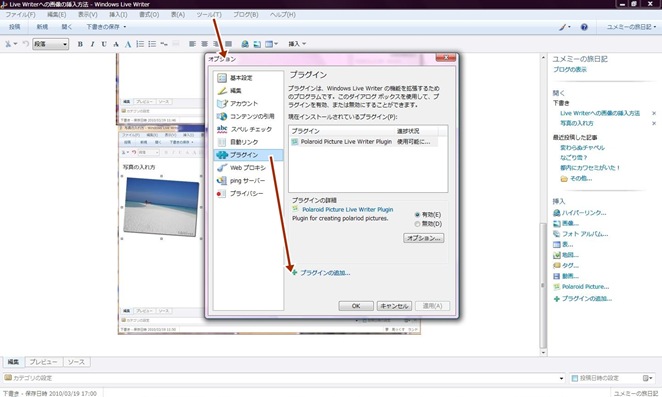Expand the 下書きの保存 dropdown arrow
The height and width of the screenshot is (397, 662).
125,27
